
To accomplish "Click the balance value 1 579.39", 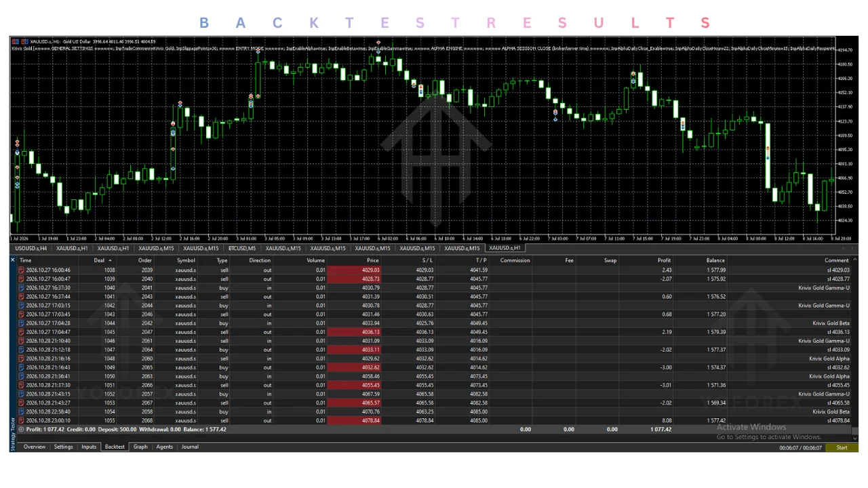I will click(715, 332).
